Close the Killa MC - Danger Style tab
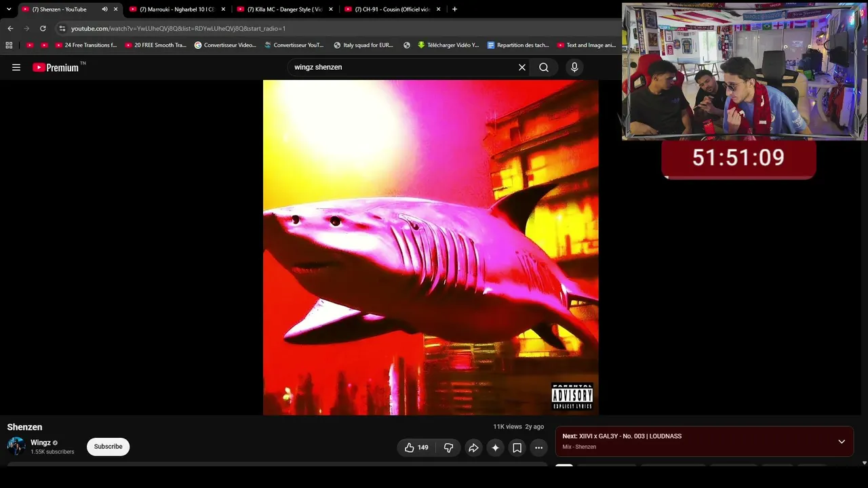 coord(331,9)
